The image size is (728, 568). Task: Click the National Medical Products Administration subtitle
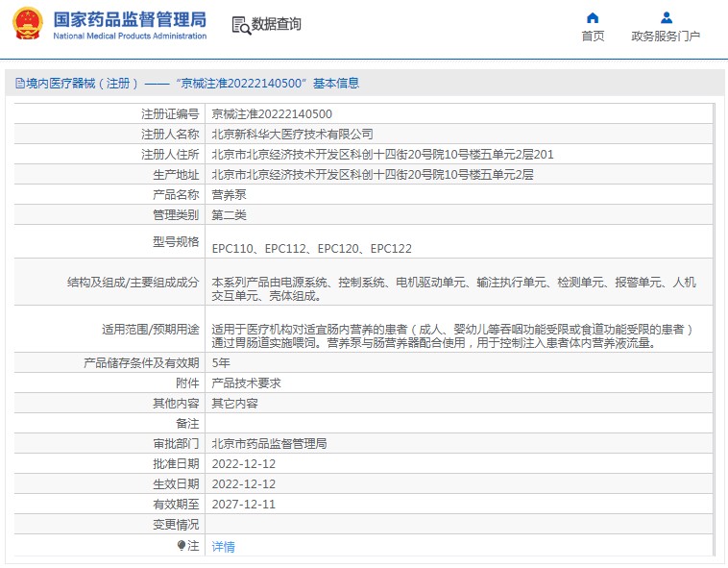click(x=130, y=36)
